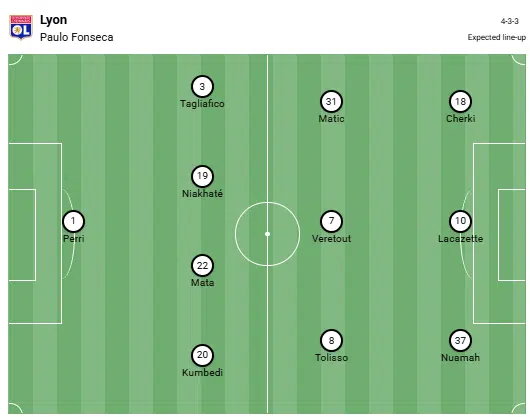530x417 pixels.
Task: Click Cherki's number 18 marker
Action: point(460,101)
